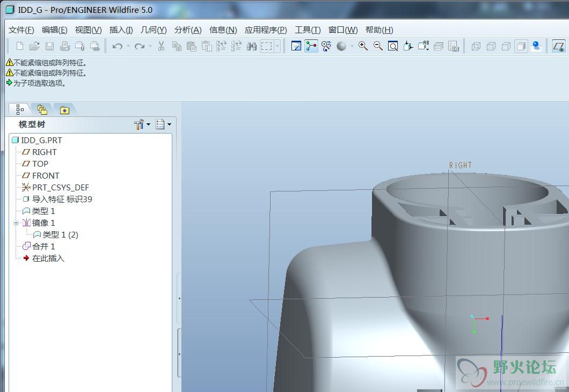Switch to the Model Tree tab
This screenshot has height=392, width=569.
[x=20, y=109]
